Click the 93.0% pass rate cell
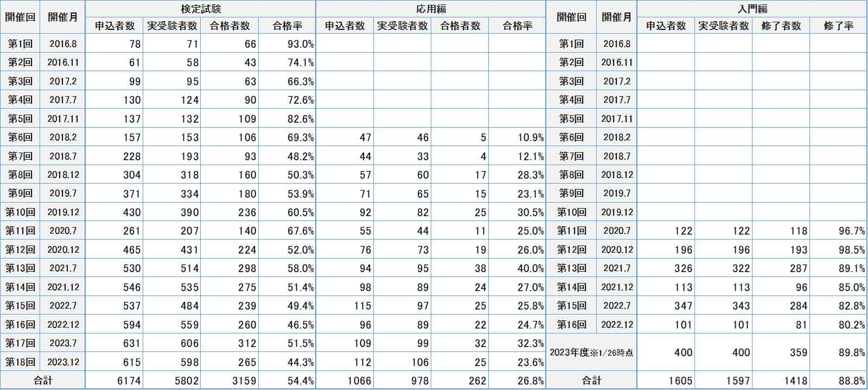 [x=287, y=43]
